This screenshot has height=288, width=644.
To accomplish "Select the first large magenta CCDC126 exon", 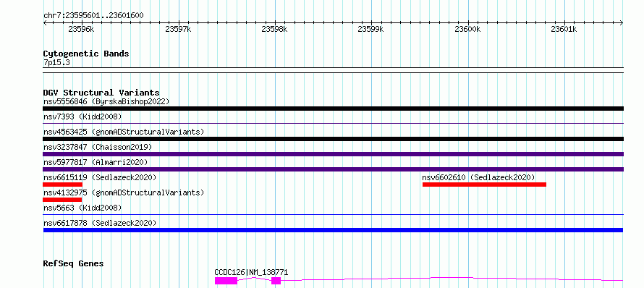I will tap(226, 281).
